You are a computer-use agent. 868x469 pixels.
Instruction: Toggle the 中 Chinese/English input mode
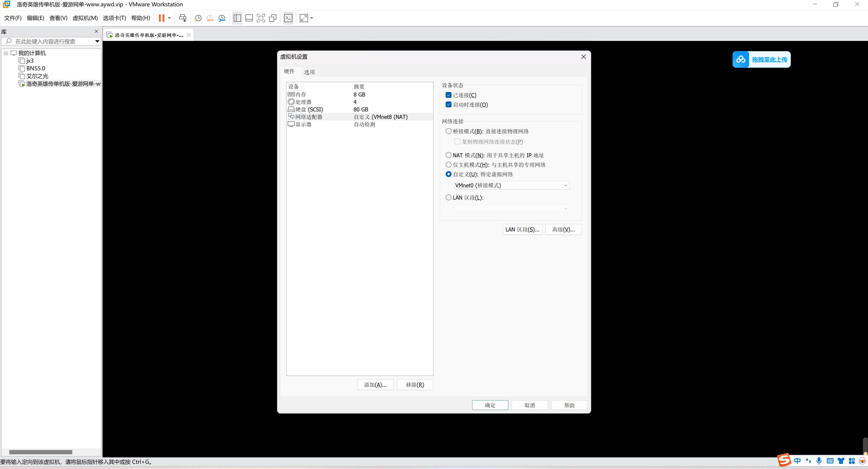coord(797,461)
